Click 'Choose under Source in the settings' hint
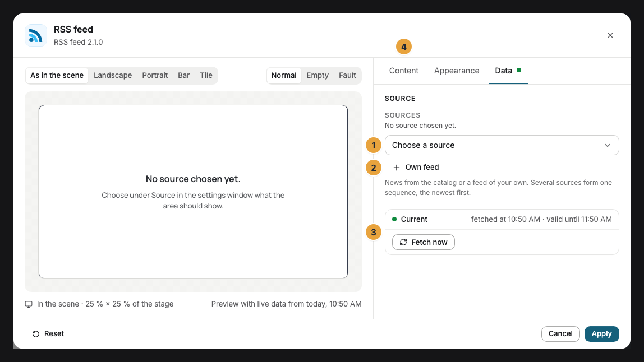 (x=193, y=200)
